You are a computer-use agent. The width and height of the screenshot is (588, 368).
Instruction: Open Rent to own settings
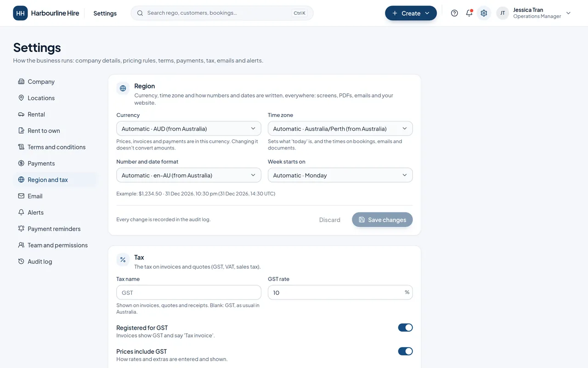tap(56, 131)
